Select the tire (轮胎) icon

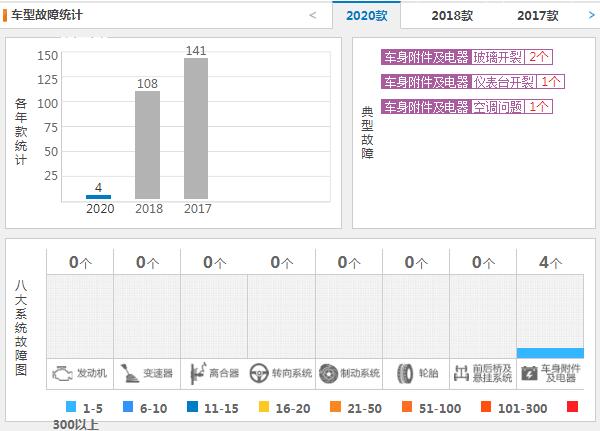pyautogui.click(x=403, y=372)
